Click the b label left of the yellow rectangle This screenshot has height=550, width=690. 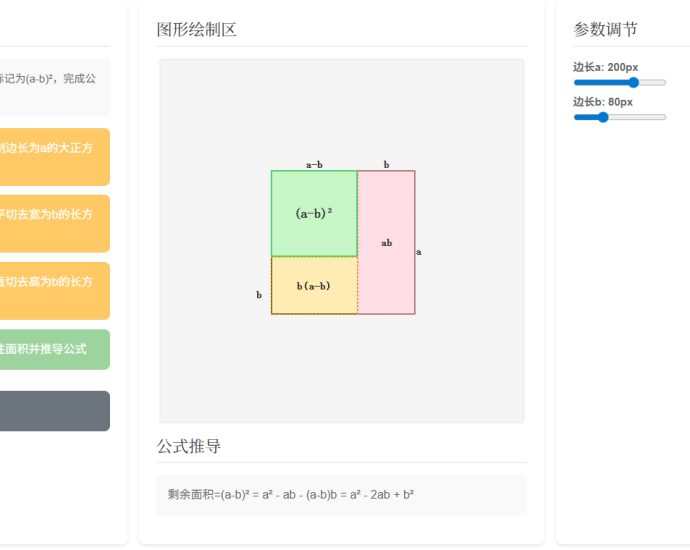pos(259,295)
